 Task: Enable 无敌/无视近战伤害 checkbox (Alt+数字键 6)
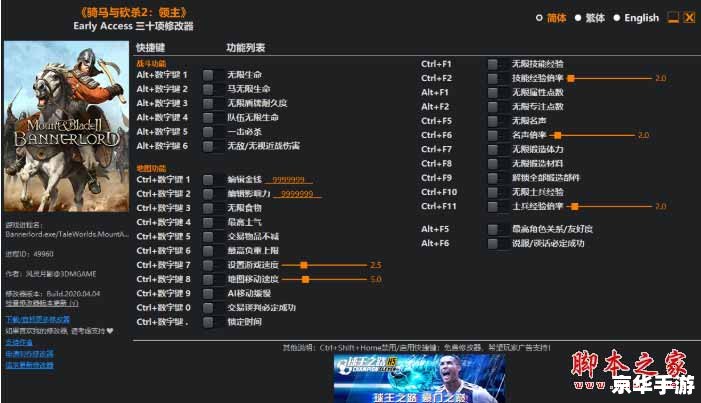click(208, 146)
